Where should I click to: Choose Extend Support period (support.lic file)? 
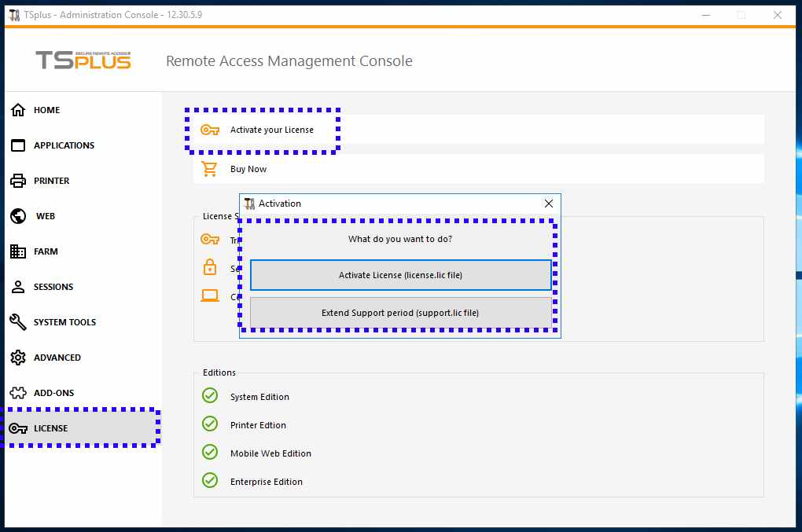(x=400, y=313)
